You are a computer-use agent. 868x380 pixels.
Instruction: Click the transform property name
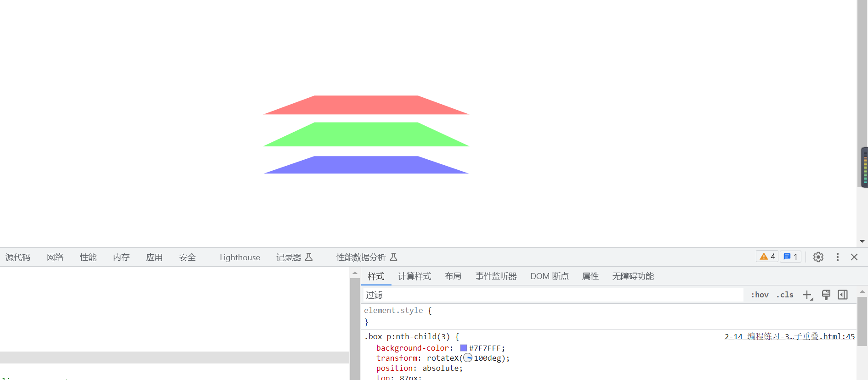coord(397,358)
